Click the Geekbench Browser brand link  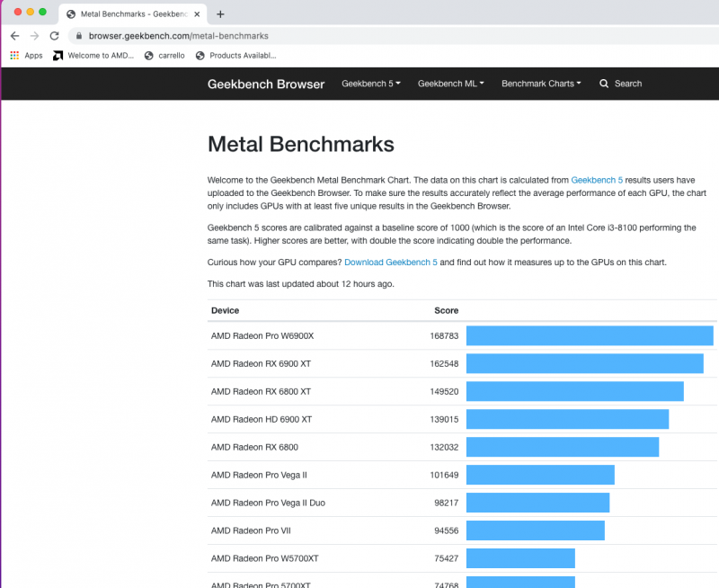[x=266, y=84]
